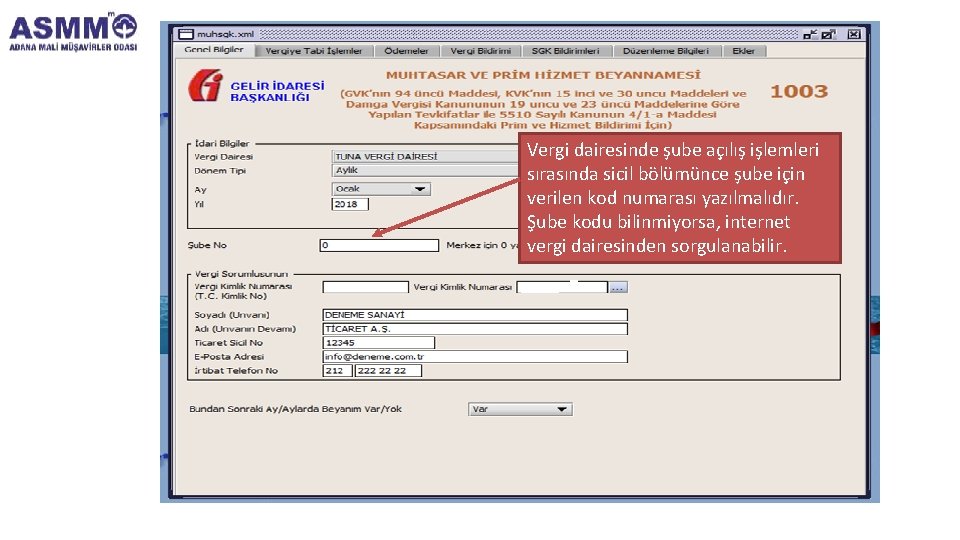The height and width of the screenshot is (540, 960).
Task: Expand the Ay month dropdown showing Ocak
Action: (x=381, y=189)
